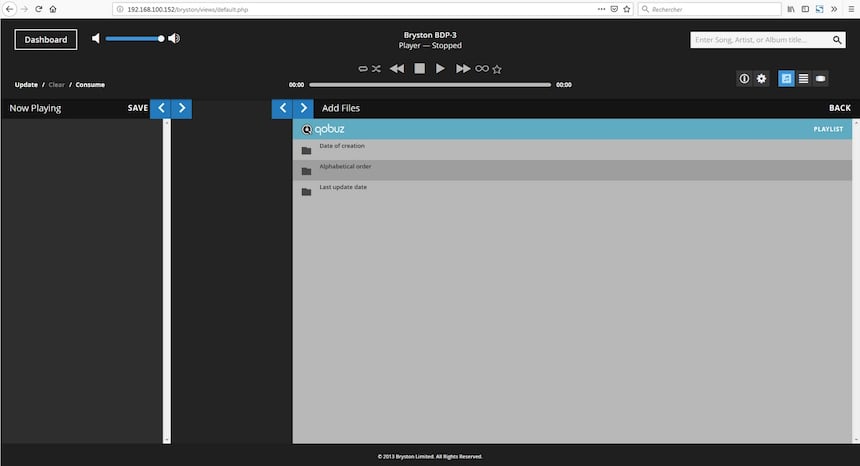
Task: Open browser library icon
Action: pos(791,9)
